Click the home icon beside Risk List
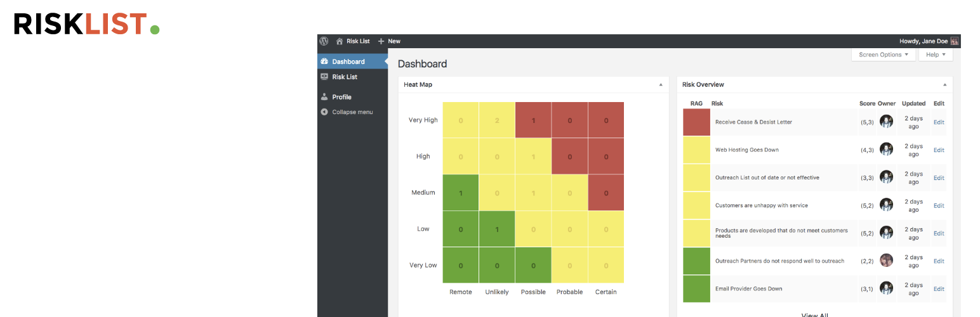The height and width of the screenshot is (317, 980). click(340, 41)
